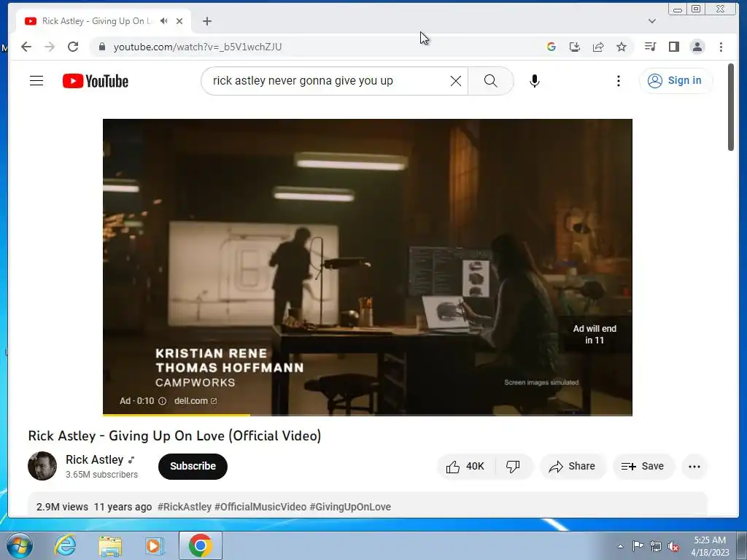747x560 pixels.
Task: Open a new browser tab
Action: point(206,21)
